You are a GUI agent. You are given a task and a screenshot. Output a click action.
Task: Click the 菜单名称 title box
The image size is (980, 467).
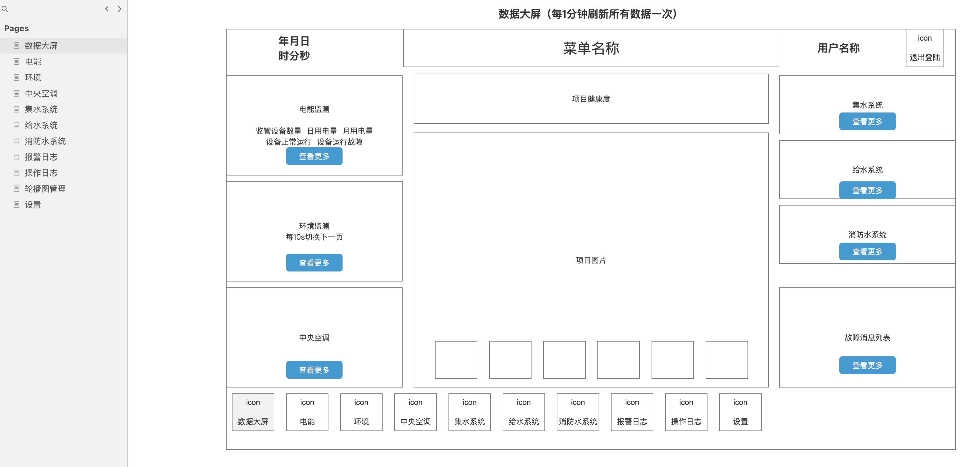[x=591, y=48]
